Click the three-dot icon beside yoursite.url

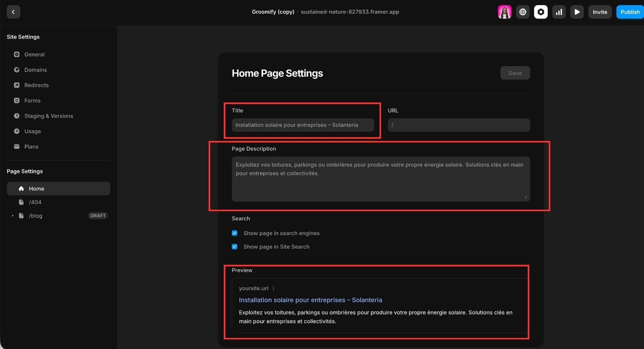(x=273, y=288)
